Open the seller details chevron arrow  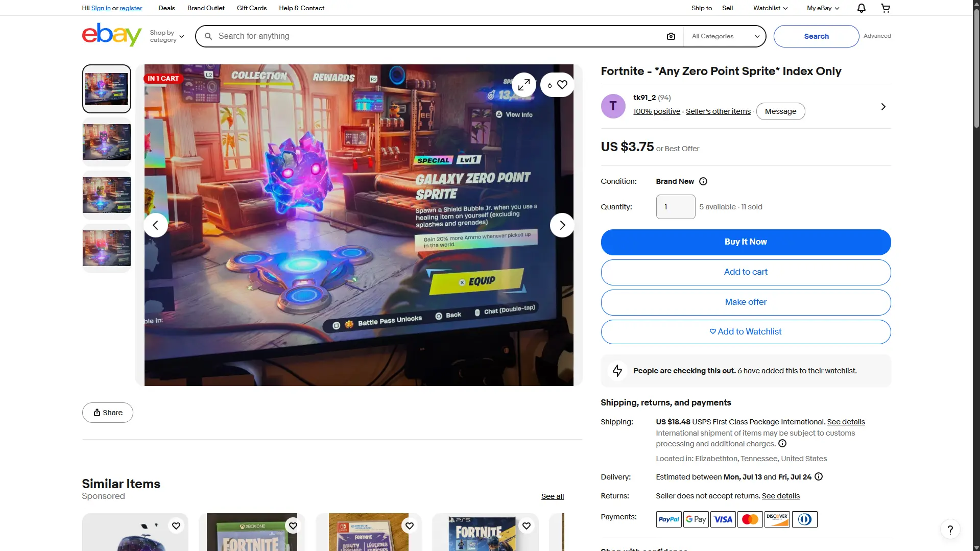pos(883,107)
